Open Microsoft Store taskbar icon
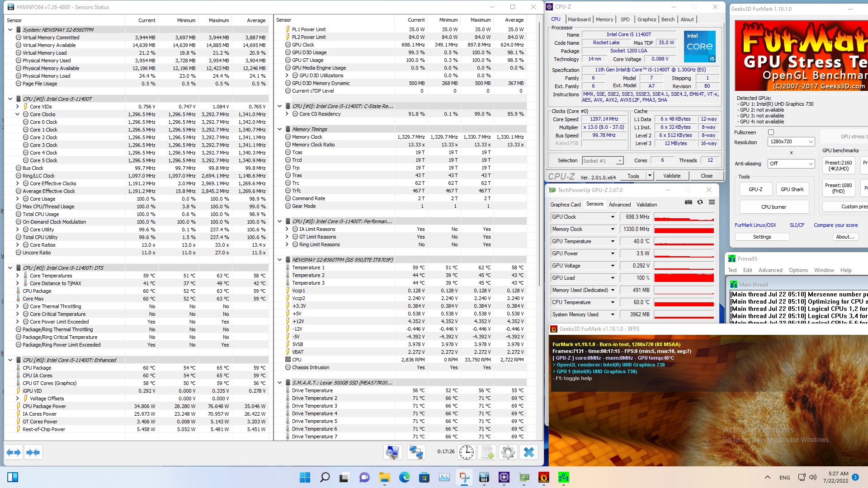The image size is (868, 488). coord(424,477)
